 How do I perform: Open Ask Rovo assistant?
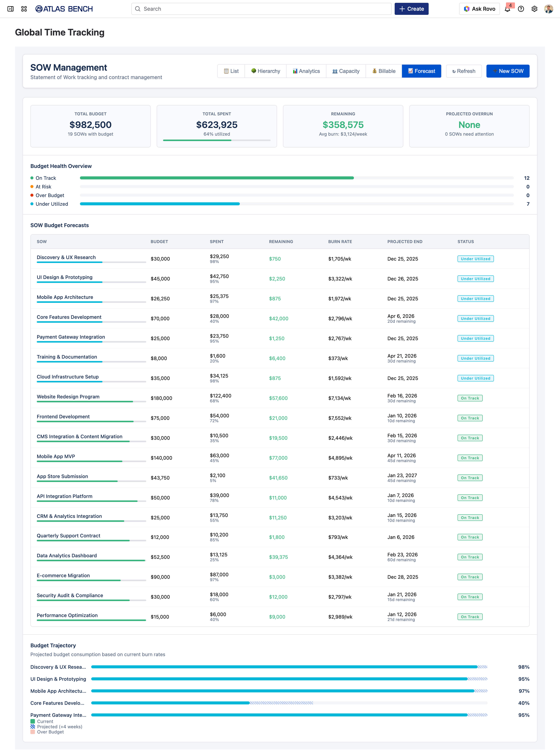pyautogui.click(x=479, y=9)
